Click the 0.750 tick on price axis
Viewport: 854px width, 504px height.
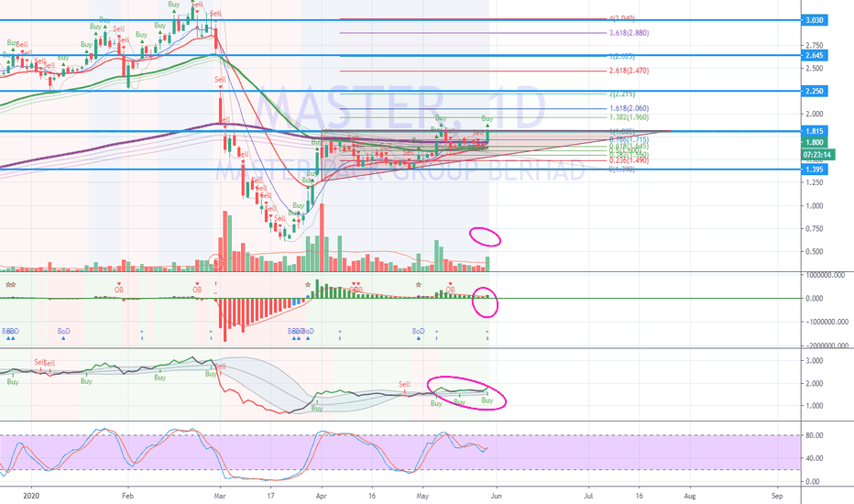point(815,229)
